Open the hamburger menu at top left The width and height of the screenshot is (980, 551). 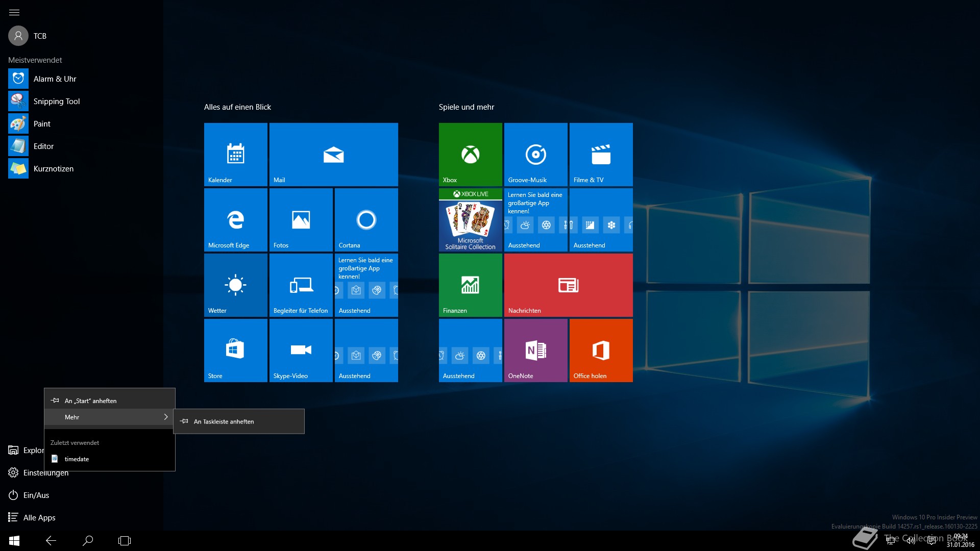[x=14, y=12]
